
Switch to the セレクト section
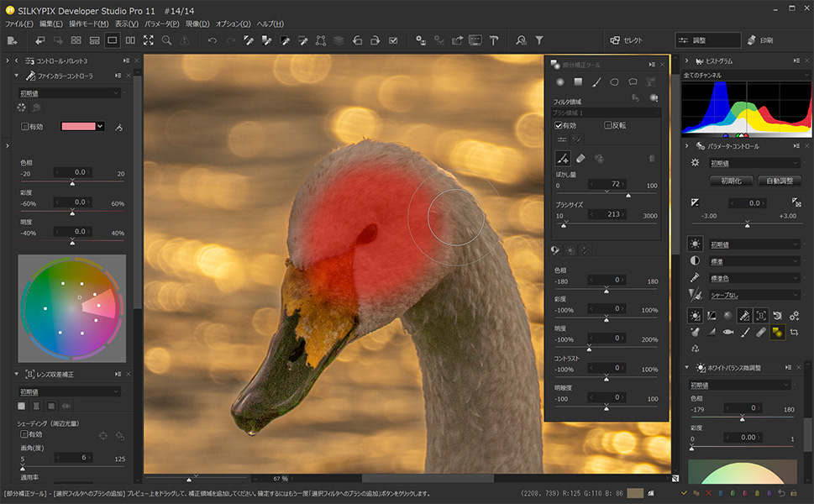tap(627, 40)
